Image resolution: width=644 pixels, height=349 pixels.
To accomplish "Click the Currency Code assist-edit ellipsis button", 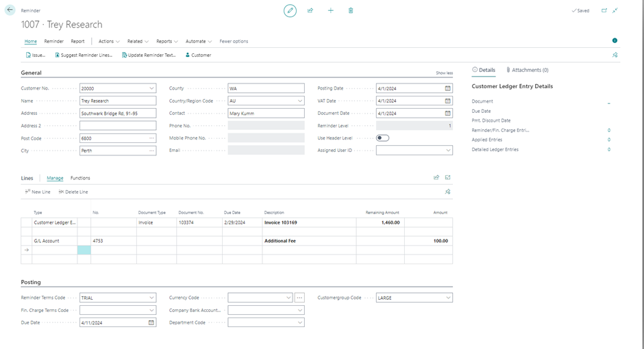I will pos(299,298).
